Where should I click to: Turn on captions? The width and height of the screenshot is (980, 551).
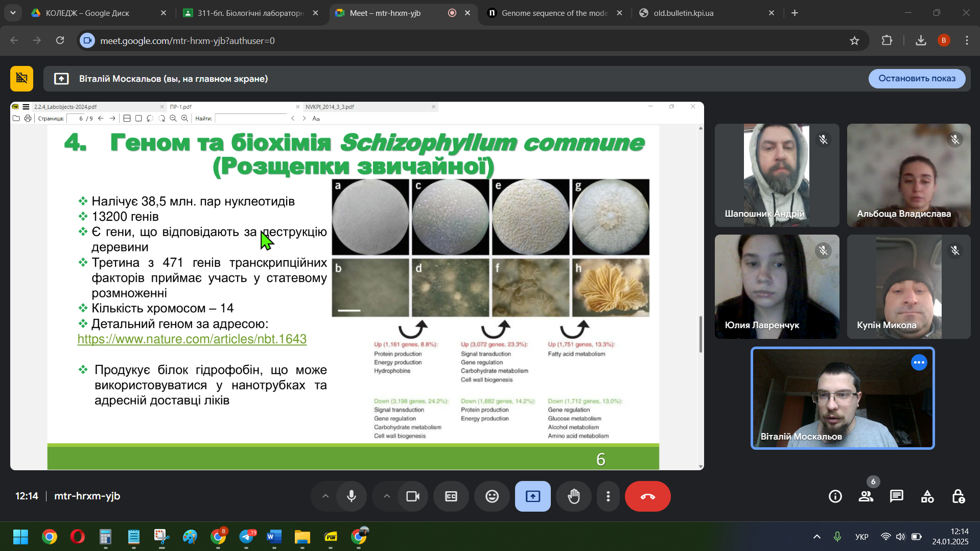tap(451, 496)
